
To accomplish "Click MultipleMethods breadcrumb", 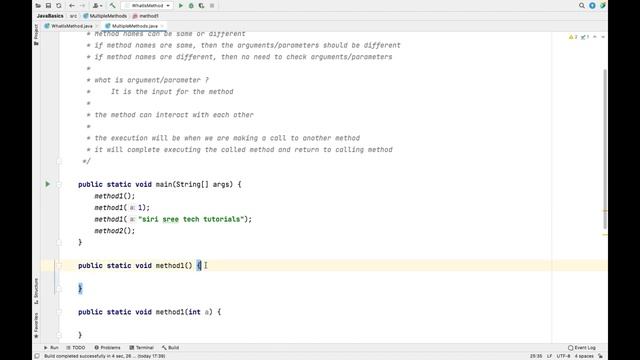I will (x=105, y=16).
